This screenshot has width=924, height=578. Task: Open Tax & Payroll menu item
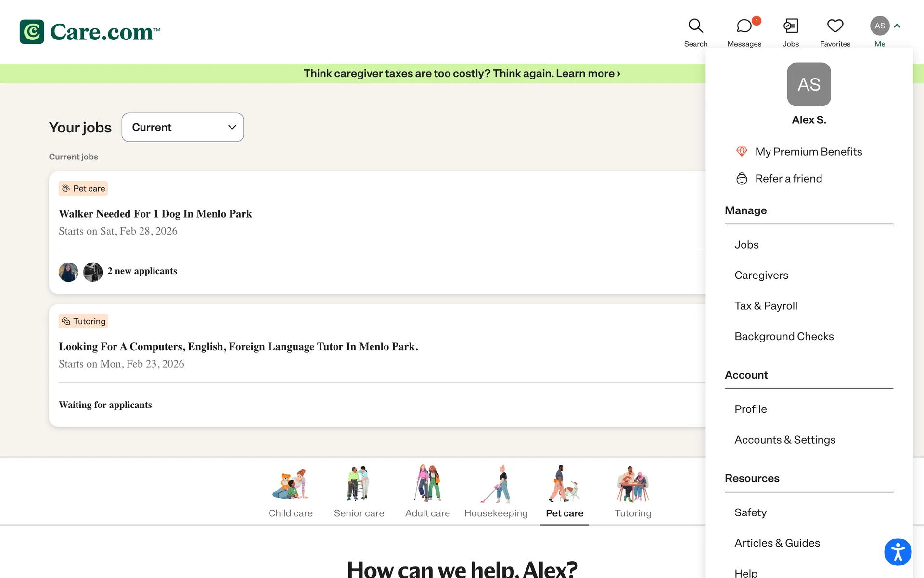click(766, 306)
